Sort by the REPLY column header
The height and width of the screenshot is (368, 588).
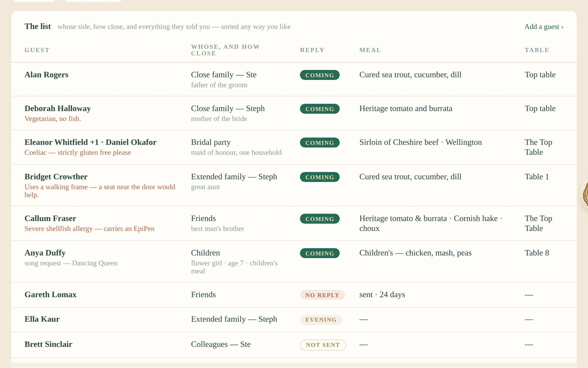pos(312,50)
